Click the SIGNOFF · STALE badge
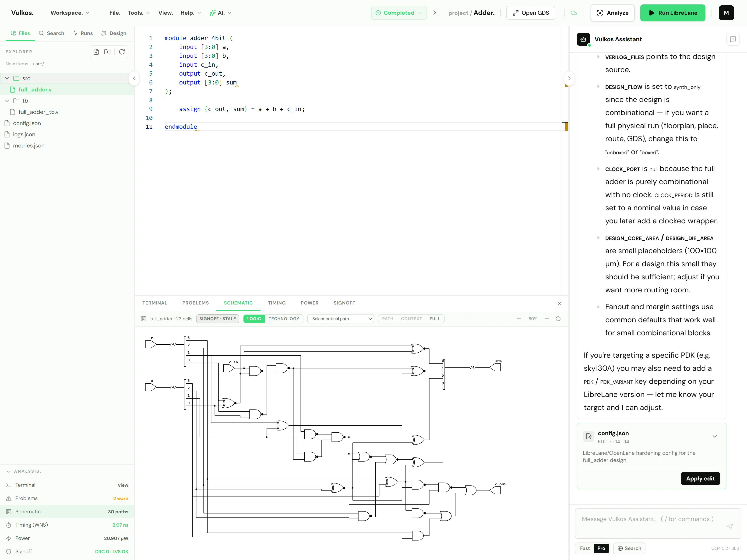Viewport: 747px width, 560px height. point(218,319)
